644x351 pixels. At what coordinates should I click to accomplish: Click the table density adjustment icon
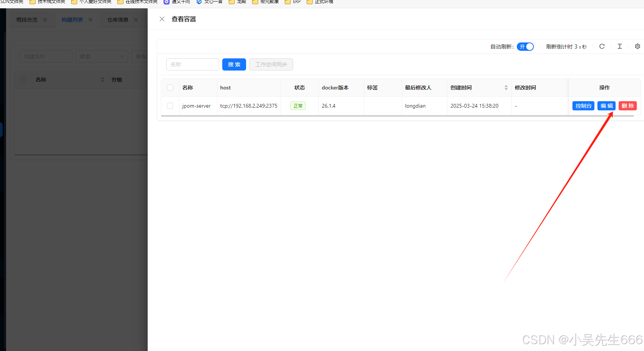(619, 46)
